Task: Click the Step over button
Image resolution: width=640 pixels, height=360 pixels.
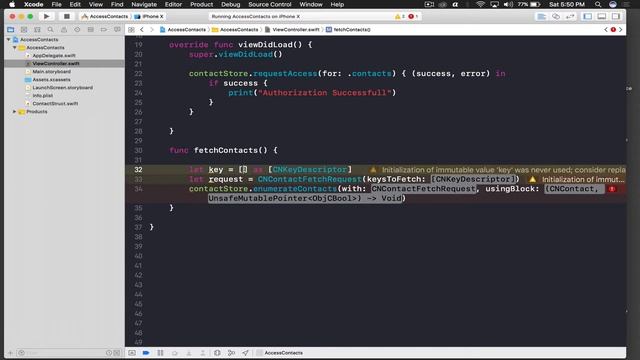Action: (175, 353)
